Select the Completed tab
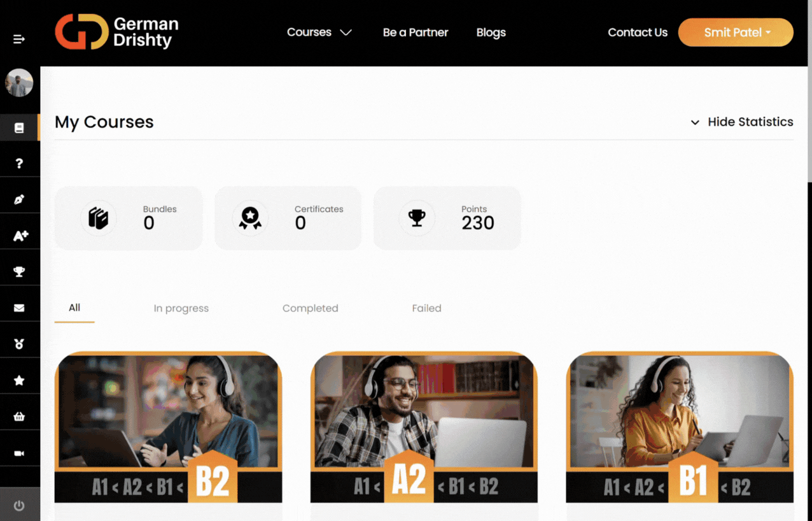This screenshot has height=521, width=812. [310, 308]
